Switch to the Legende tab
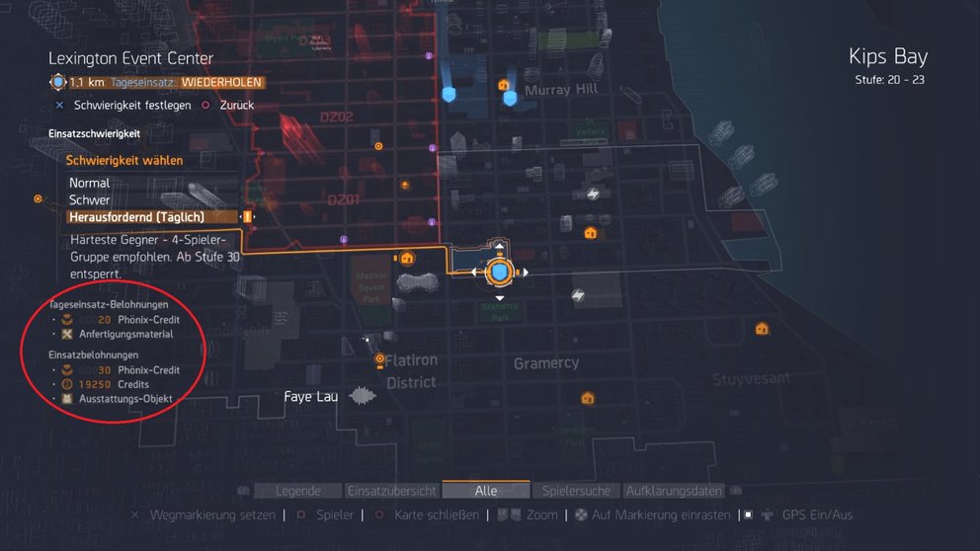 click(x=298, y=491)
